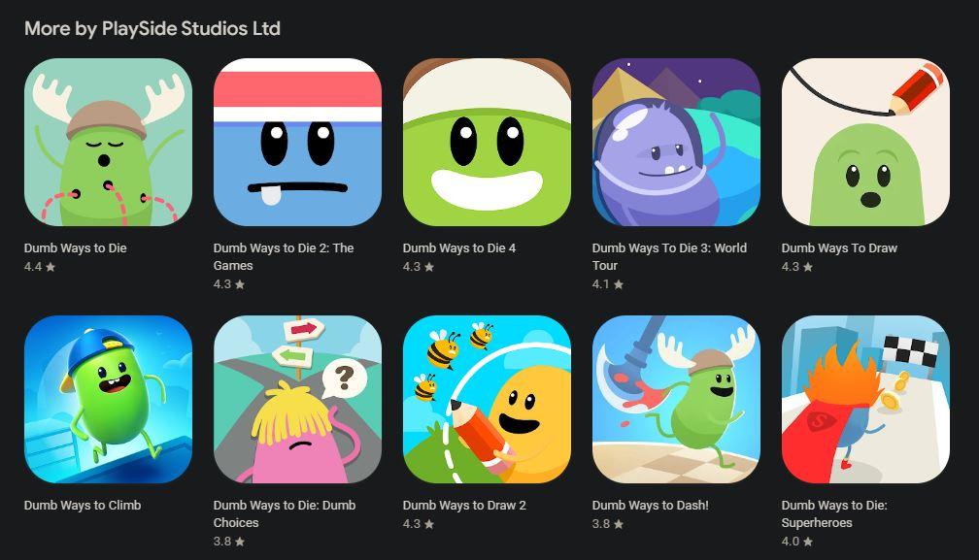Image resolution: width=979 pixels, height=560 pixels.
Task: Select the Dumb Ways to Die 4 icon
Action: (x=487, y=142)
